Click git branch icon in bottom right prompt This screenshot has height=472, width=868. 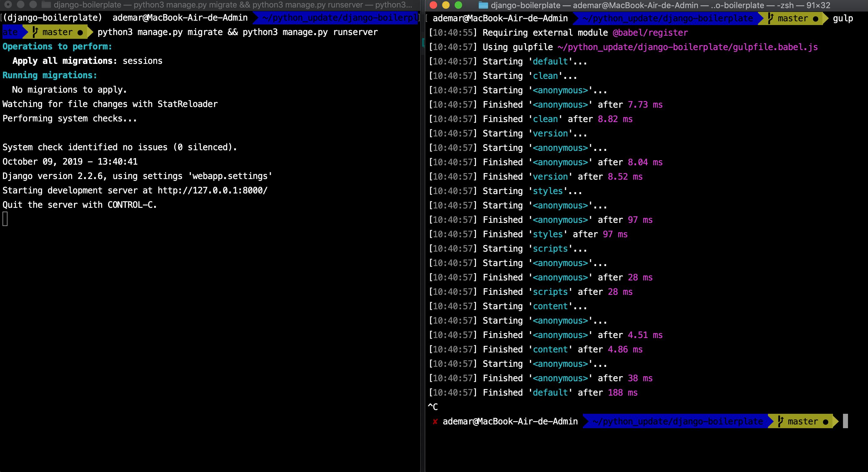(780, 421)
